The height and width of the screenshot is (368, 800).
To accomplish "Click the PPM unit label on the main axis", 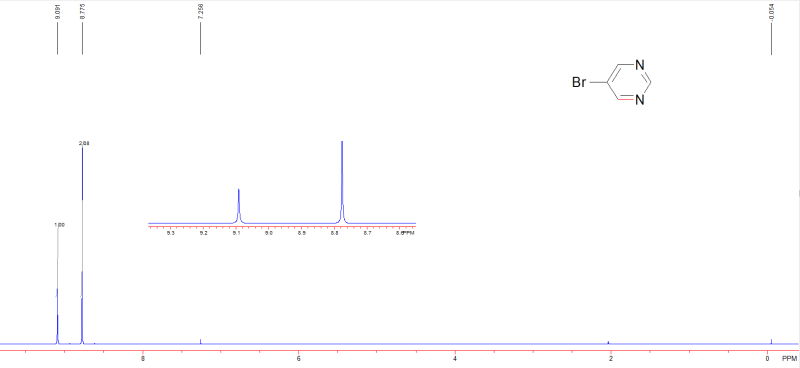I will coord(789,359).
